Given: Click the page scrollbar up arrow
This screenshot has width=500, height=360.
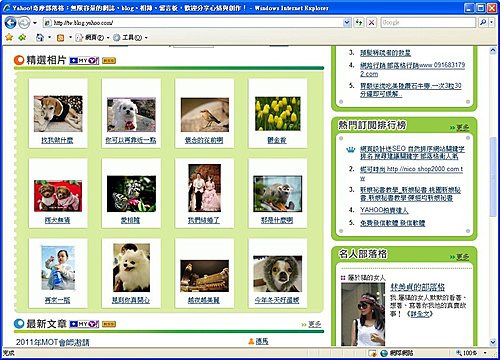Looking at the screenshot, I should (x=493, y=51).
